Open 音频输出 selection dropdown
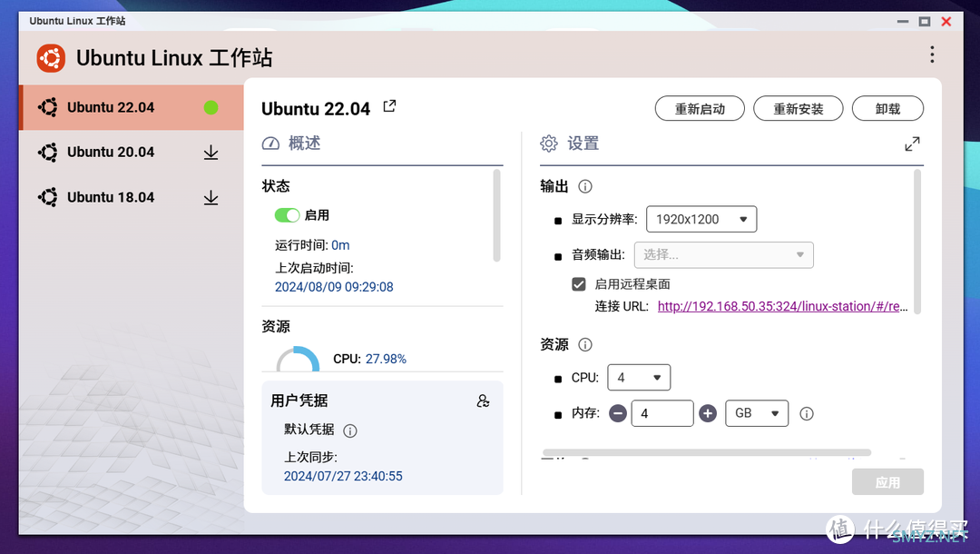980x554 pixels. [724, 255]
